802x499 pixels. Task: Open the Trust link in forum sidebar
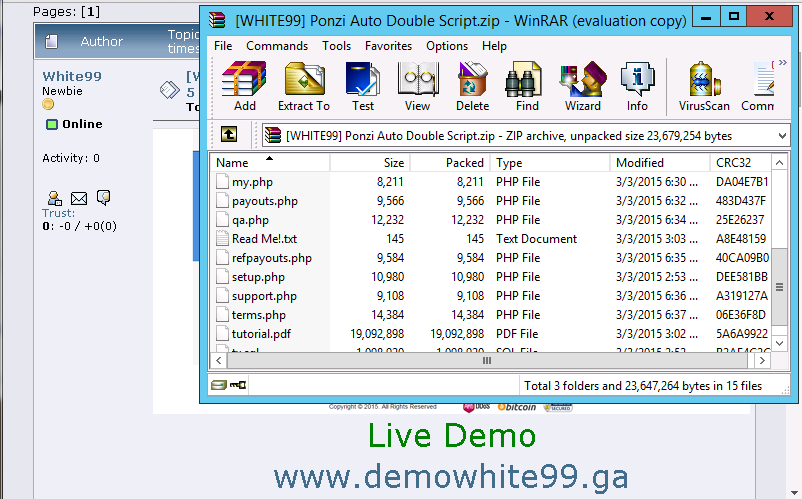[x=58, y=213]
